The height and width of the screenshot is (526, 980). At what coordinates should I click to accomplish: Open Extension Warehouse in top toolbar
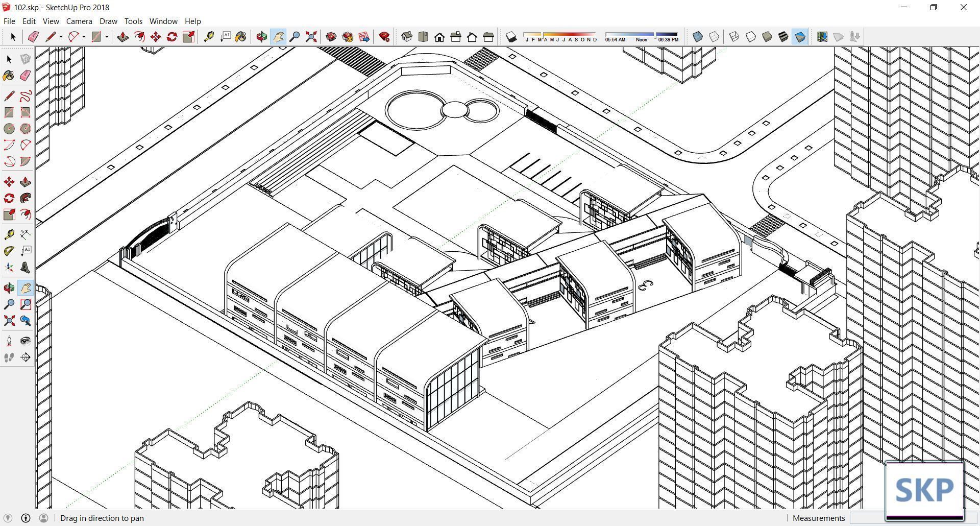tap(348, 37)
